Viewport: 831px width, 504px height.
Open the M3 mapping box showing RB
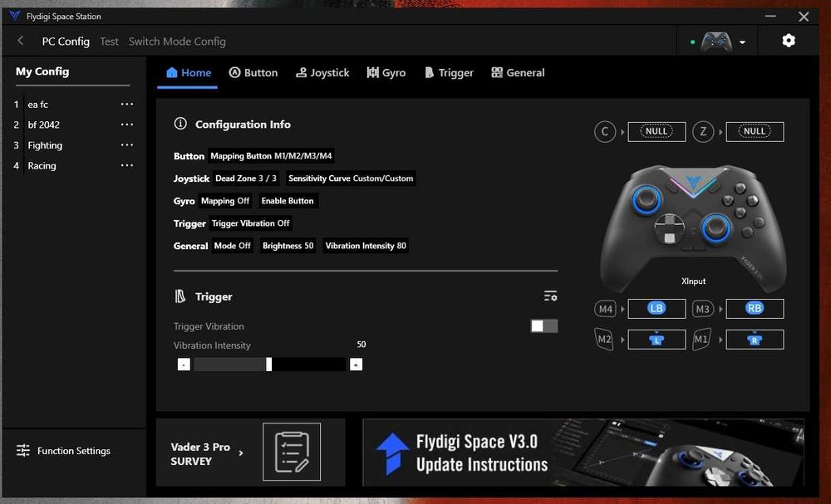pos(755,309)
